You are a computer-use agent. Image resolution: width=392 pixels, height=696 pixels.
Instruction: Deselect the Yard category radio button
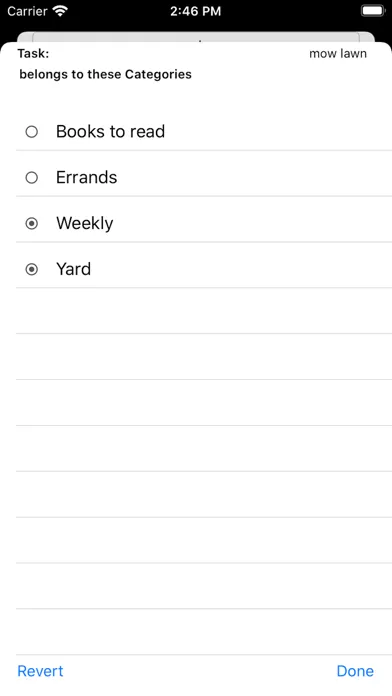(32, 269)
